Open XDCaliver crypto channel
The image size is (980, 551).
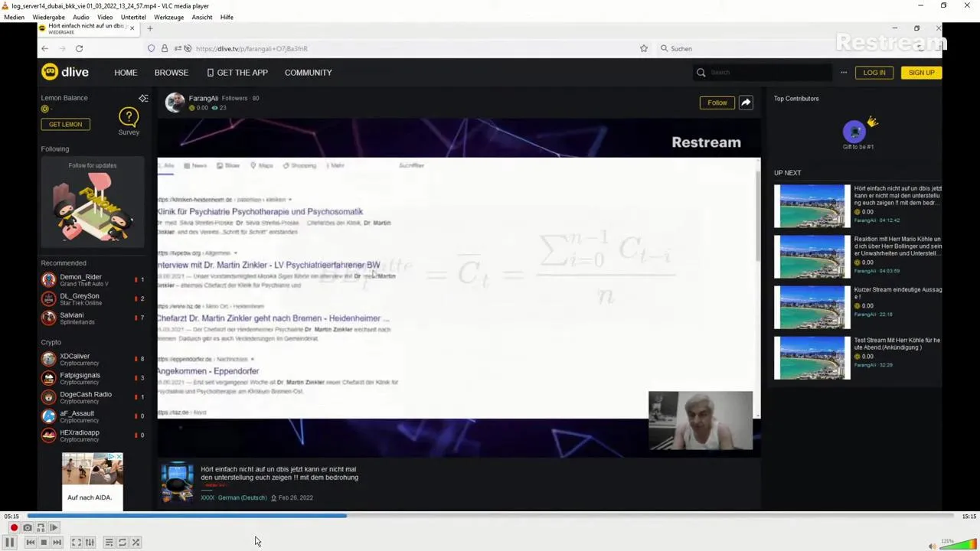tap(92, 359)
